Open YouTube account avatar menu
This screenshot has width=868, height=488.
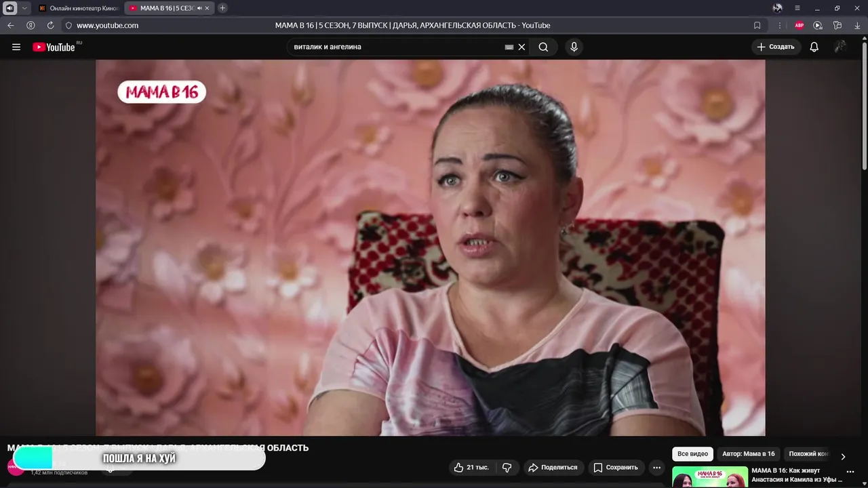tap(840, 47)
